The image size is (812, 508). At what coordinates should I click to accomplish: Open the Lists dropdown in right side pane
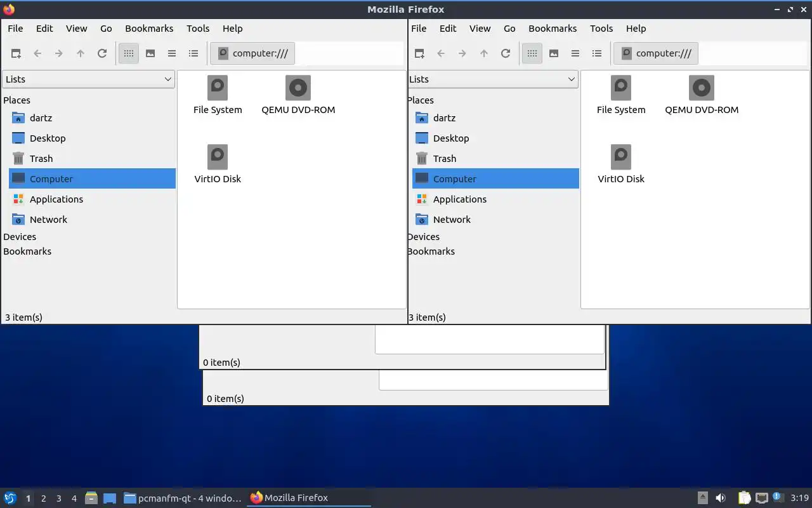point(493,79)
